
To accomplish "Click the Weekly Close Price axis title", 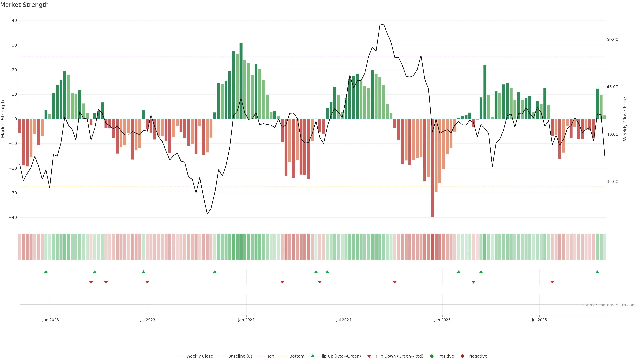I will coord(625,119).
